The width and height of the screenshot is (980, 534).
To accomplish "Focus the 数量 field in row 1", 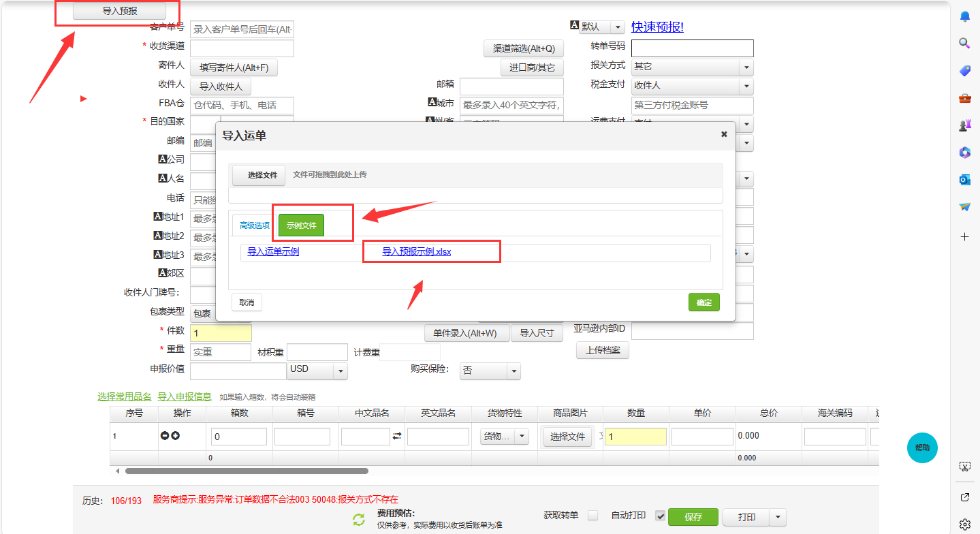I will (635, 437).
